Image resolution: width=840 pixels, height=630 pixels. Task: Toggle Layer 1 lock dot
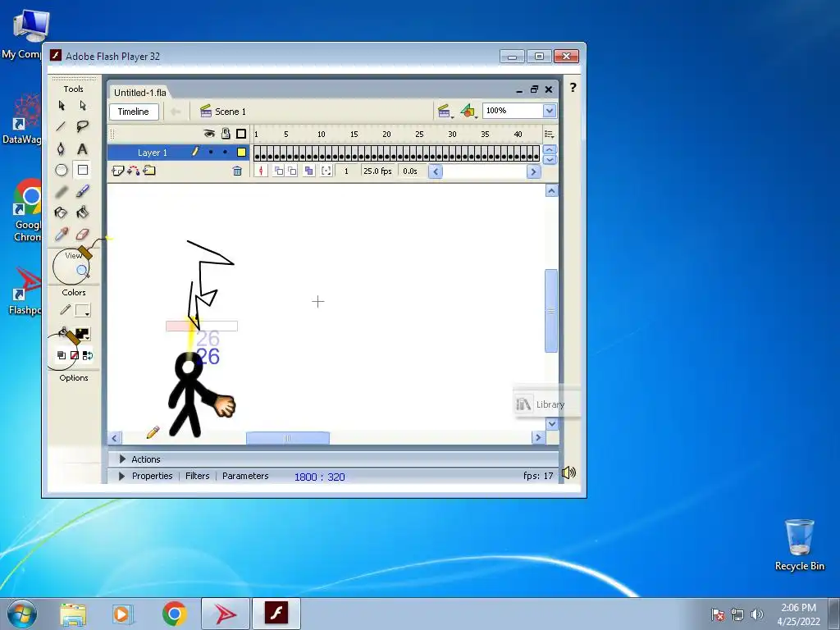point(225,152)
